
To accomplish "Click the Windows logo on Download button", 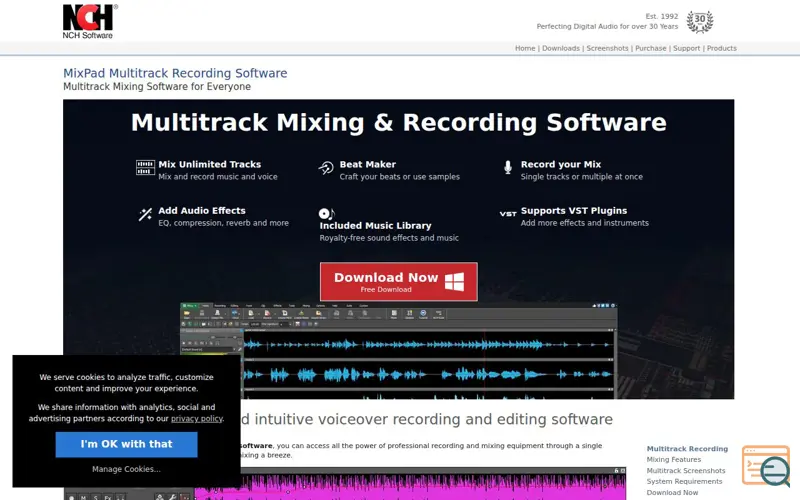I will pos(454,282).
